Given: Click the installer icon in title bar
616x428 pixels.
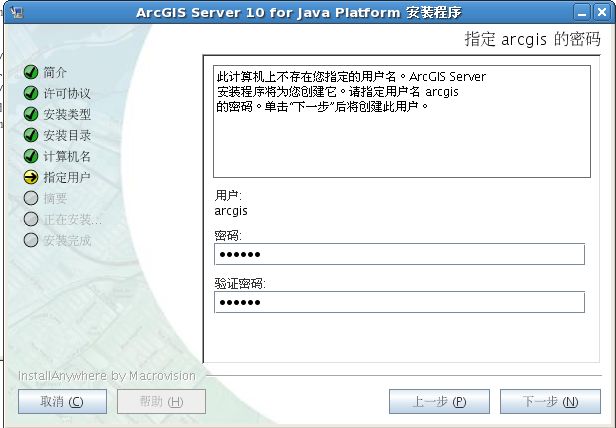Looking at the screenshot, I should tap(16, 12).
